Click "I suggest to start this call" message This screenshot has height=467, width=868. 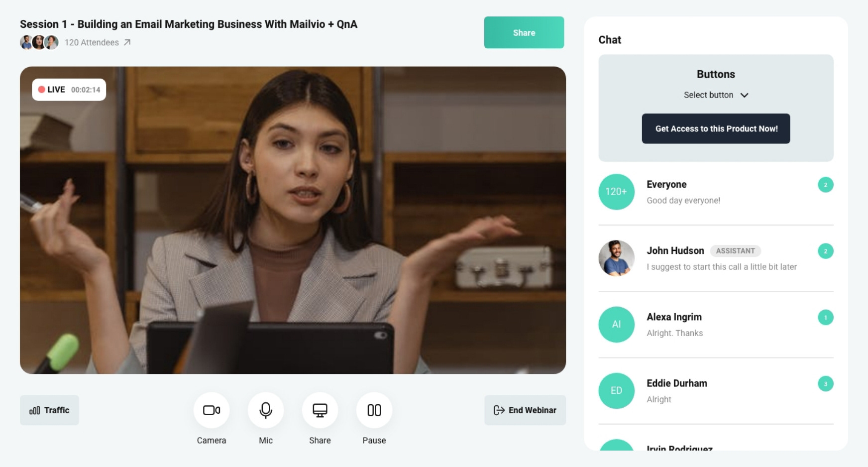pyautogui.click(x=722, y=267)
